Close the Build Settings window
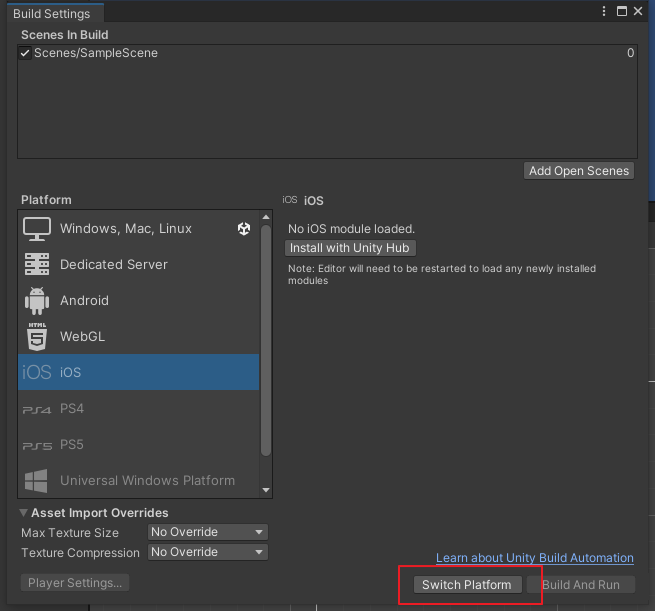The image size is (655, 611). (x=638, y=11)
